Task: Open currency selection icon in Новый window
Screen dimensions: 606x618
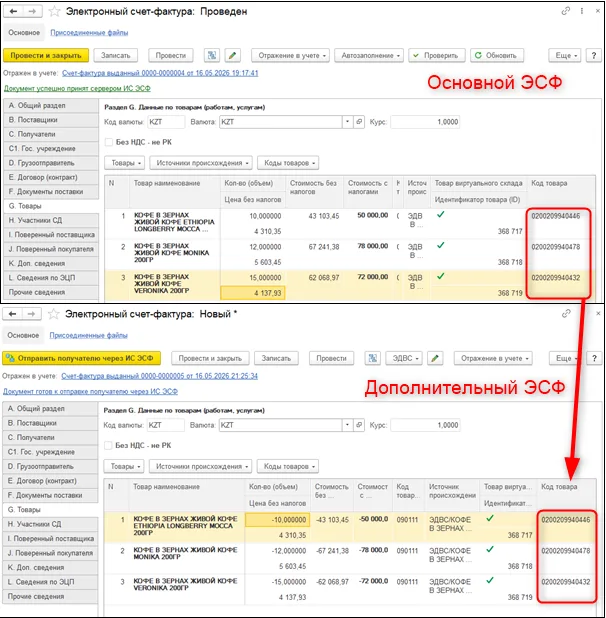Action: pos(359,425)
